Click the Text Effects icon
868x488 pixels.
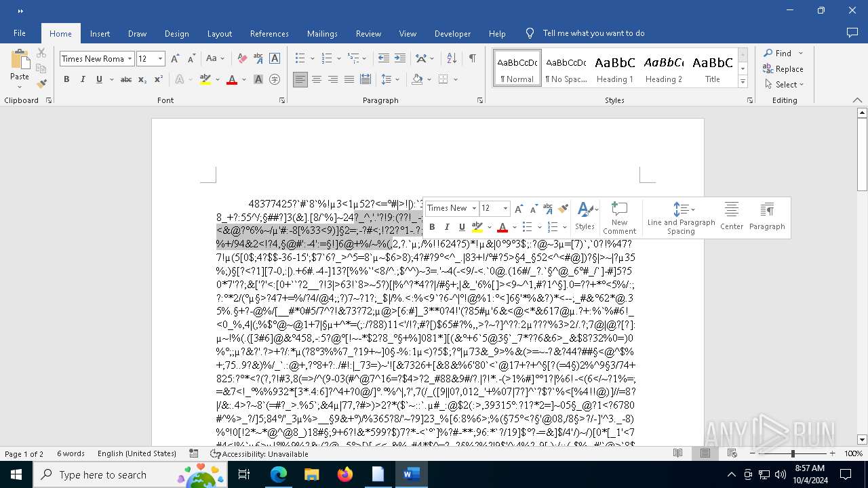tap(180, 79)
